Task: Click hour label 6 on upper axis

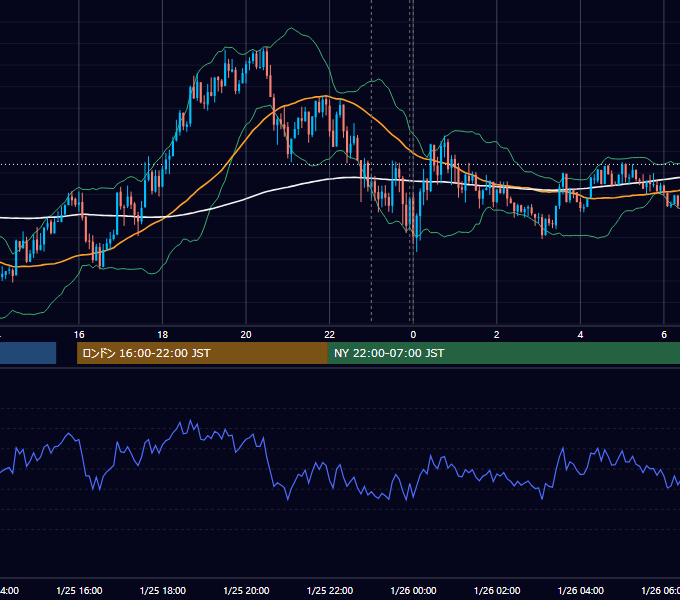Action: coord(664,335)
